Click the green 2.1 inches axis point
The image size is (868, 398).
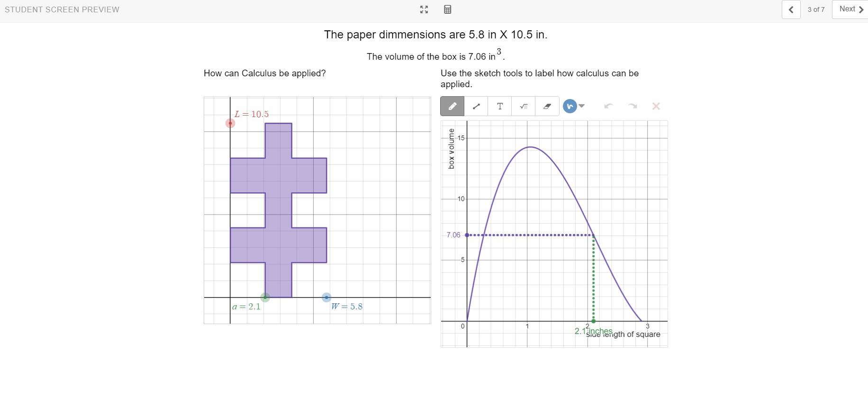(x=594, y=321)
